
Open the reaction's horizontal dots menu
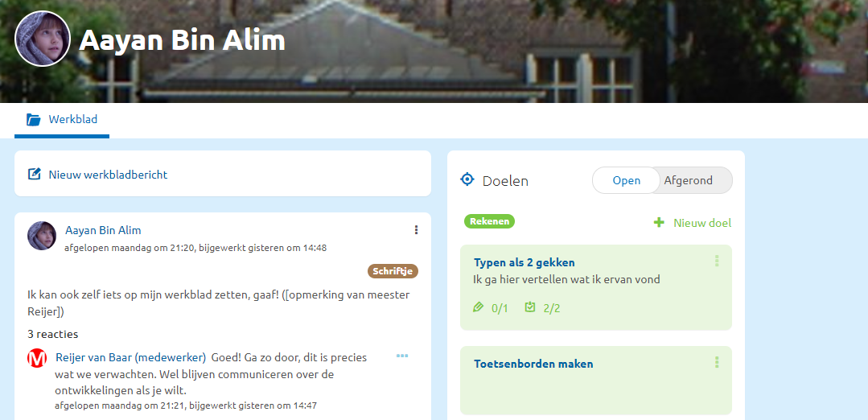[402, 356]
